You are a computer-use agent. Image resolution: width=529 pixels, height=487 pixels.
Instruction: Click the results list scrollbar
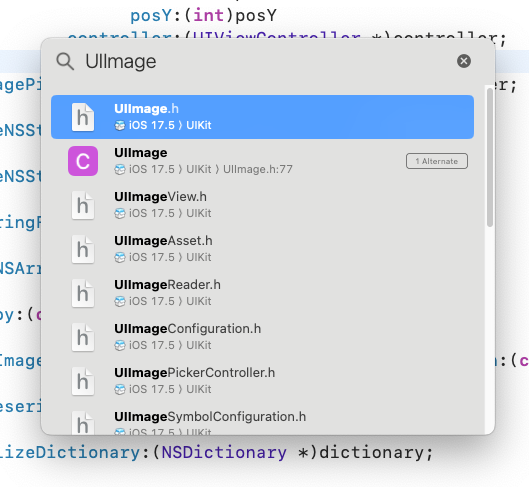pos(490,157)
